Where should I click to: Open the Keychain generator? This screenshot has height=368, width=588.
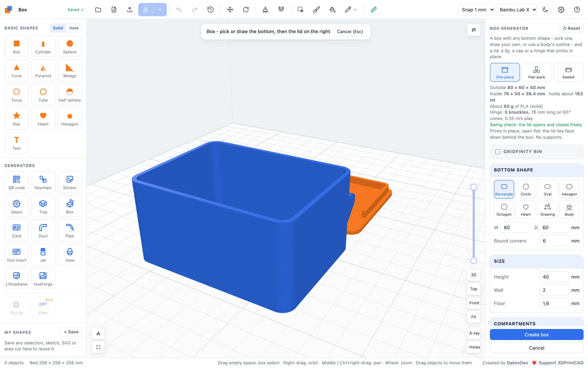click(43, 182)
